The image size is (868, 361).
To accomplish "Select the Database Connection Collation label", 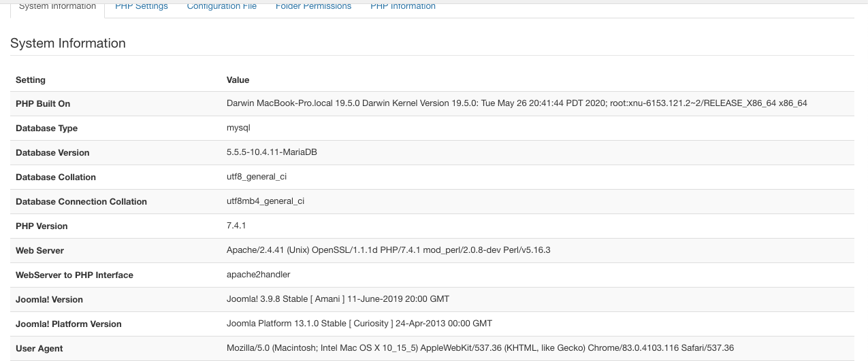I will pyautogui.click(x=81, y=202).
